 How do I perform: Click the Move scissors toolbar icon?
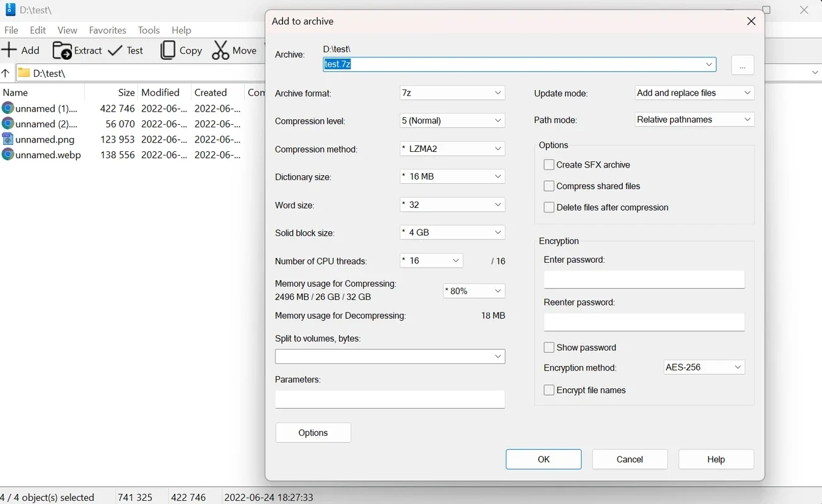point(221,50)
